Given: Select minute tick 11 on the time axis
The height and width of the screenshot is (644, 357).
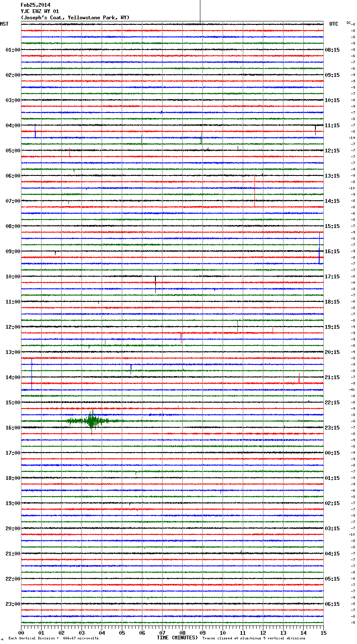Looking at the screenshot, I should pos(243,633).
